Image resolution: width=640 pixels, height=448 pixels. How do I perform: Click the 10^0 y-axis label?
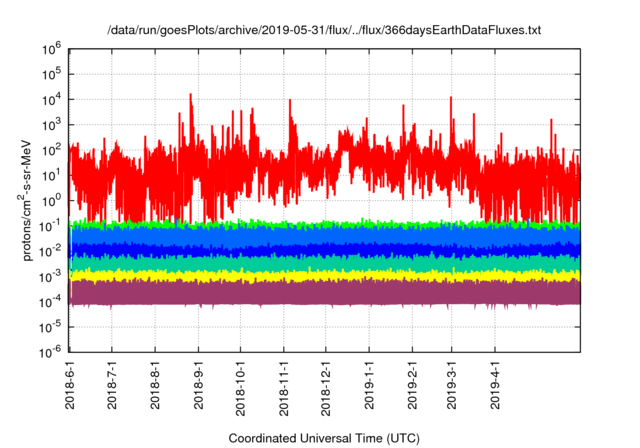point(51,201)
